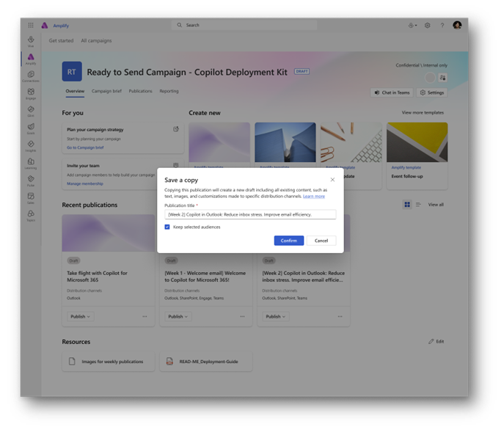Go to Get started navigation item
The width and height of the screenshot is (504, 435).
(x=61, y=40)
